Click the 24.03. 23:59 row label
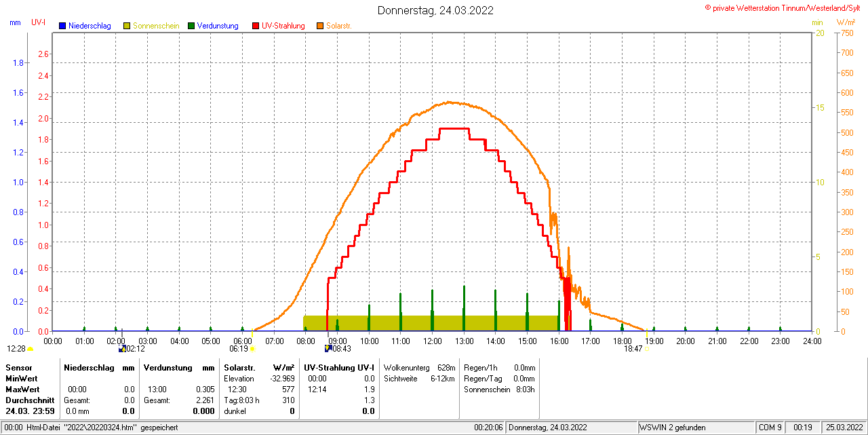The image size is (868, 435). (x=30, y=411)
